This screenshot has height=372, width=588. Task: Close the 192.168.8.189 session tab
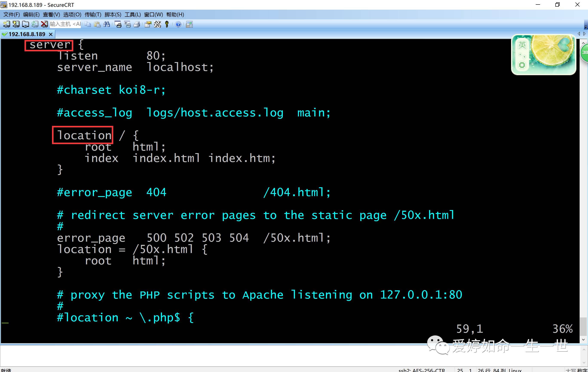[51, 34]
